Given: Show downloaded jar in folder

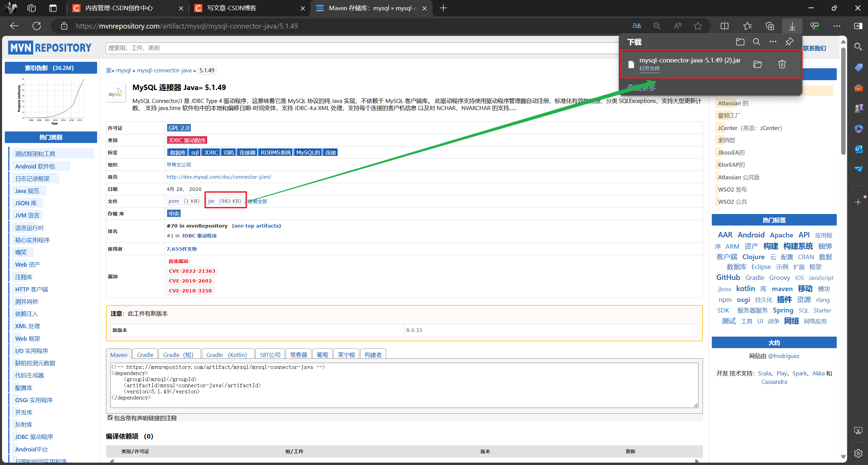Looking at the screenshot, I should [758, 64].
